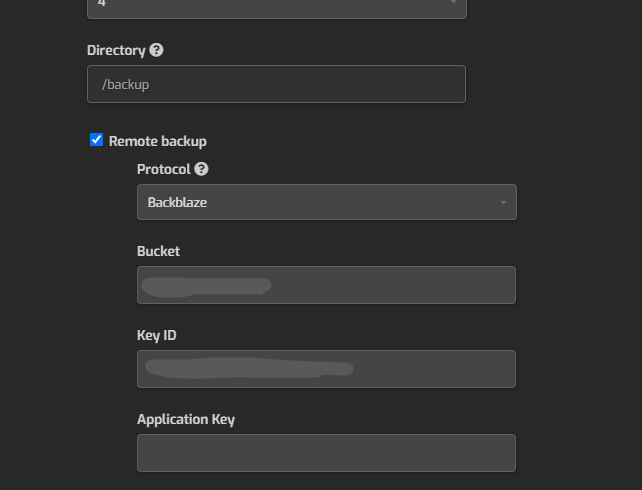The image size is (642, 490).
Task: Click the Key ID field label
Action: (x=157, y=335)
